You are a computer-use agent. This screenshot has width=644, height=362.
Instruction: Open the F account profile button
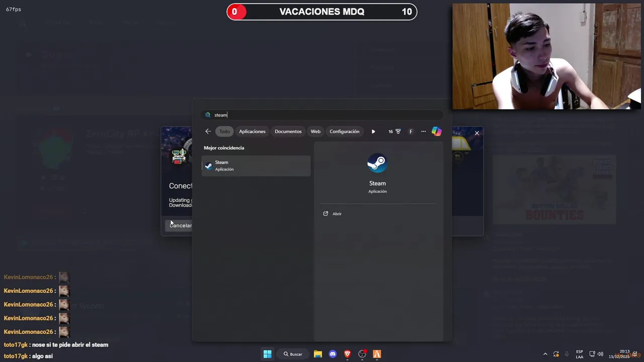coord(411,132)
